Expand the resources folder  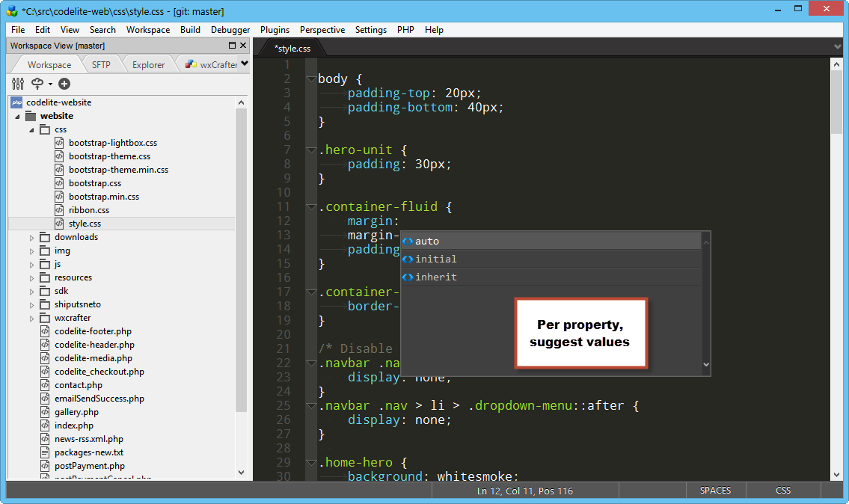(x=31, y=278)
